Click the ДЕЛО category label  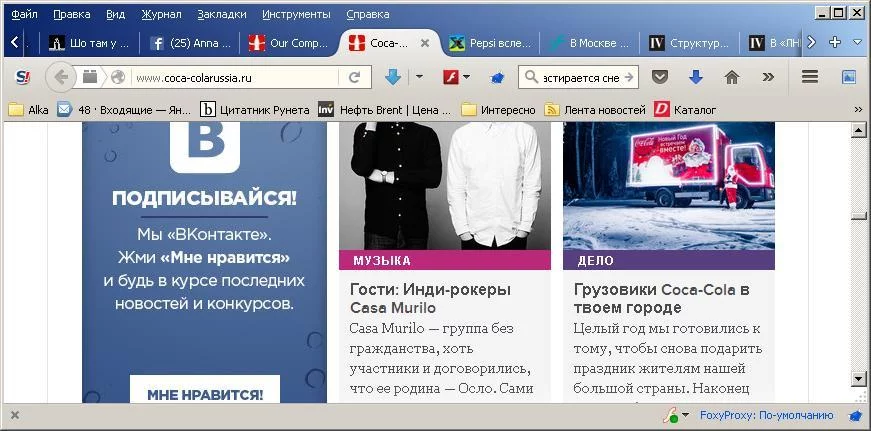(x=595, y=260)
